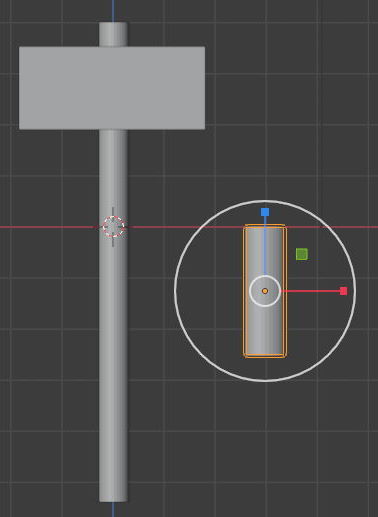Screen dimensions: 378x517
Task: Click the red gizmo axis stem line
Action: pyautogui.click(x=310, y=291)
